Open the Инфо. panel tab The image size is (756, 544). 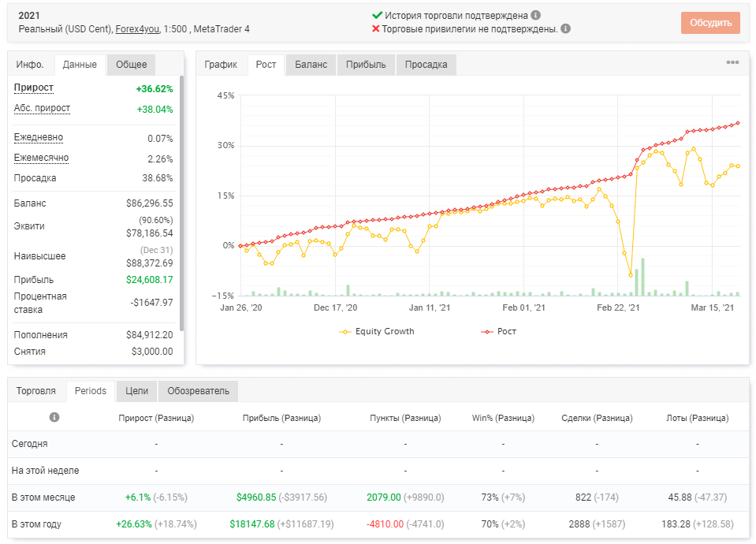[x=30, y=65]
